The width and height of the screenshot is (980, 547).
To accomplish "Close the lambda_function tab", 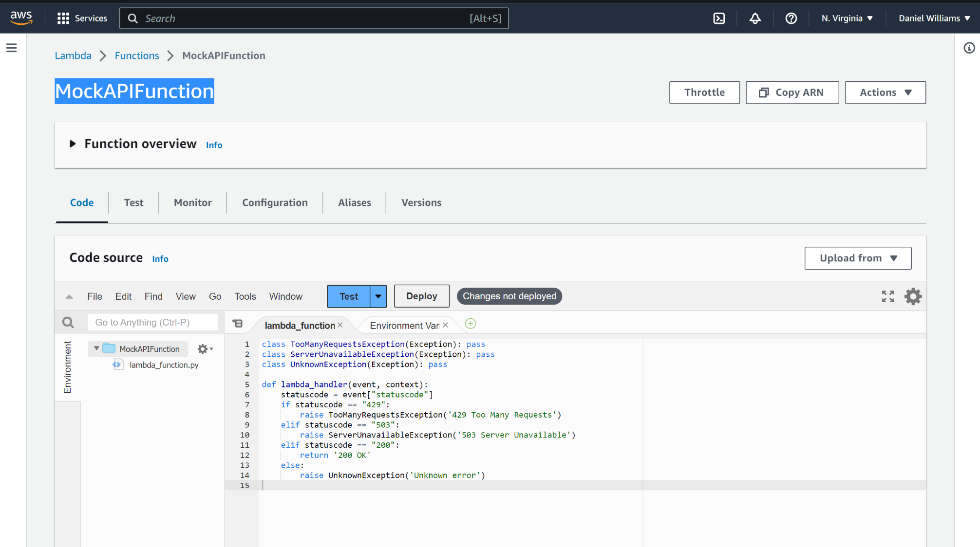I will click(340, 325).
